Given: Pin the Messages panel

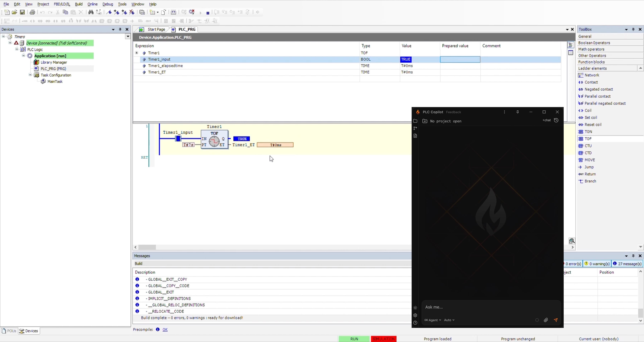Looking at the screenshot, I should 633,256.
